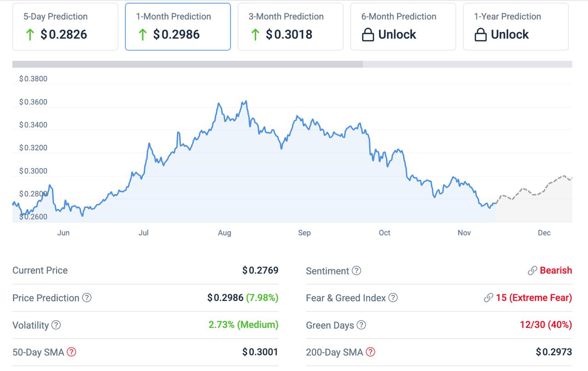The image size is (588, 371).
Task: Click the link icon beside Fear & Greed value
Action: pos(488,298)
